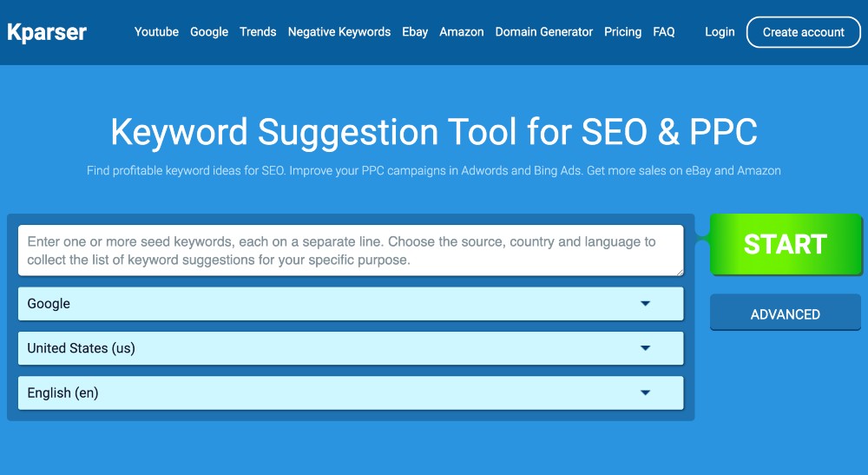The width and height of the screenshot is (868, 475).
Task: Expand the English language dropdown
Action: (351, 393)
